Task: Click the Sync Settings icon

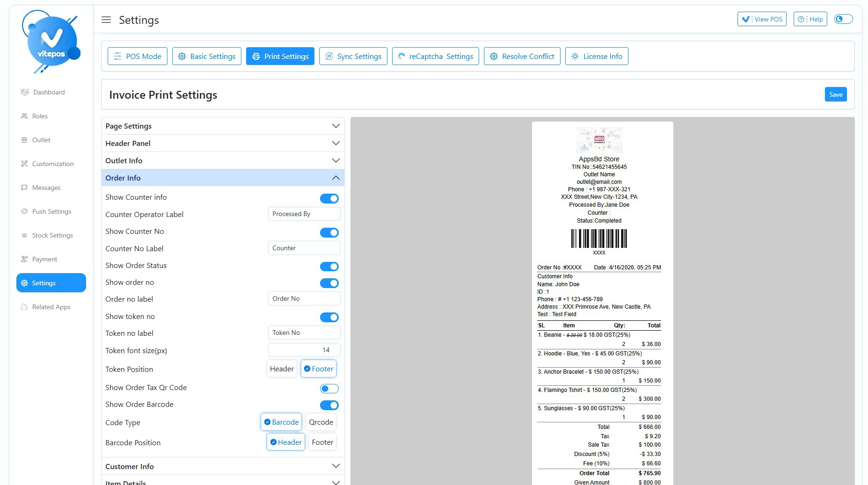Action: tap(329, 56)
